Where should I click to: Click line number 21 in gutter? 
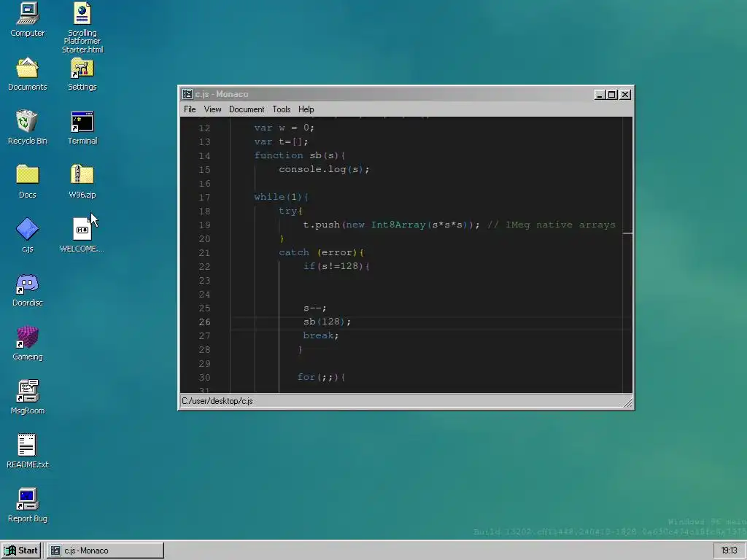[204, 253]
